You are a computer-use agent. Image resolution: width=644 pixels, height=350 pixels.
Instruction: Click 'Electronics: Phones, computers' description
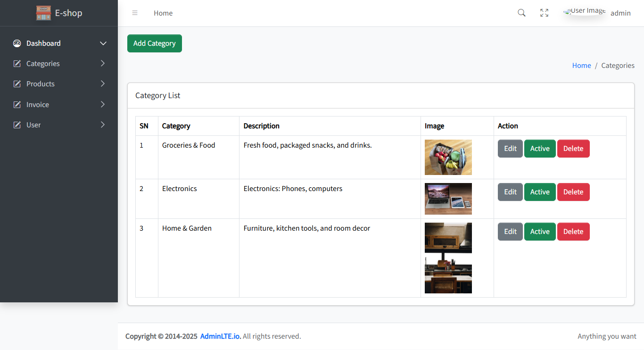pyautogui.click(x=293, y=189)
